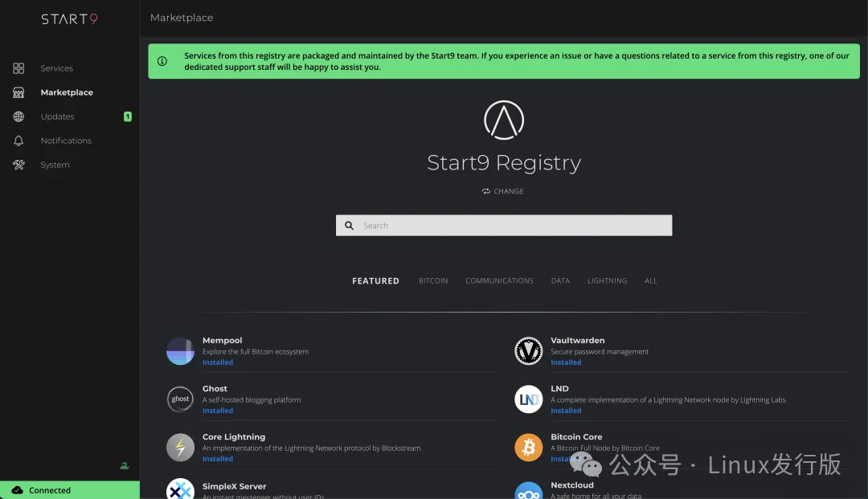This screenshot has width=868, height=499.
Task: Click the Connected status bar
Action: [70, 490]
